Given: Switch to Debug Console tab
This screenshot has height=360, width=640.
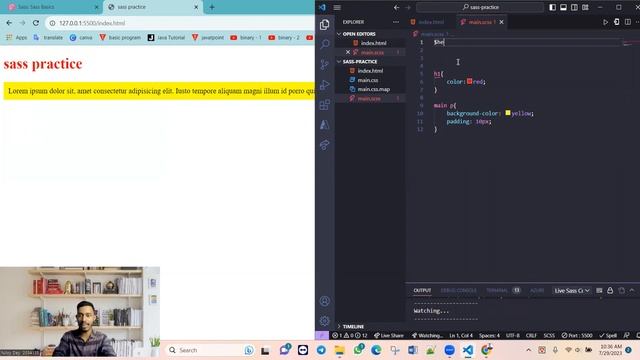Looking at the screenshot, I should (458, 290).
